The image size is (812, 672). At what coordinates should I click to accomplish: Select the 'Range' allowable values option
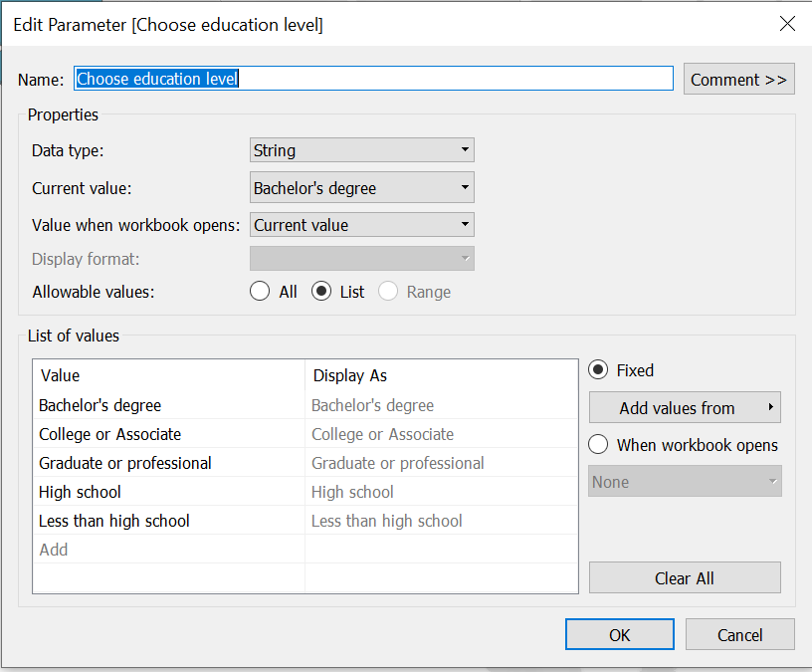click(x=387, y=291)
